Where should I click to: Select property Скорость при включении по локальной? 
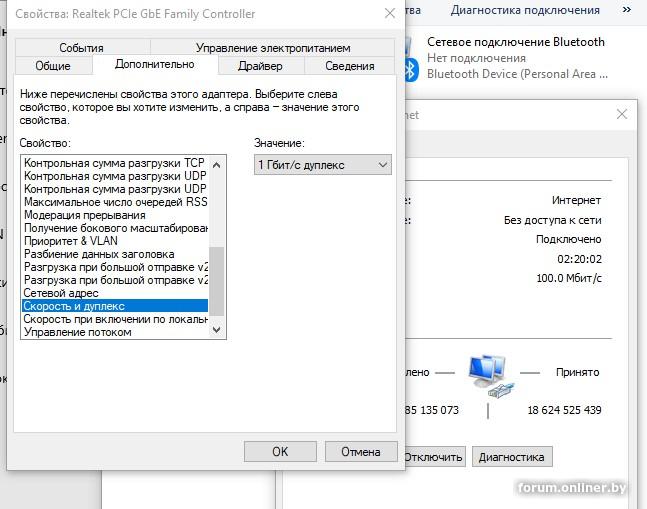(x=115, y=319)
